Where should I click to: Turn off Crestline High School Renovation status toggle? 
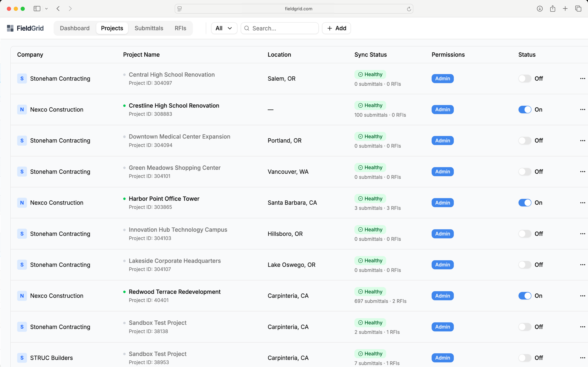525,109
